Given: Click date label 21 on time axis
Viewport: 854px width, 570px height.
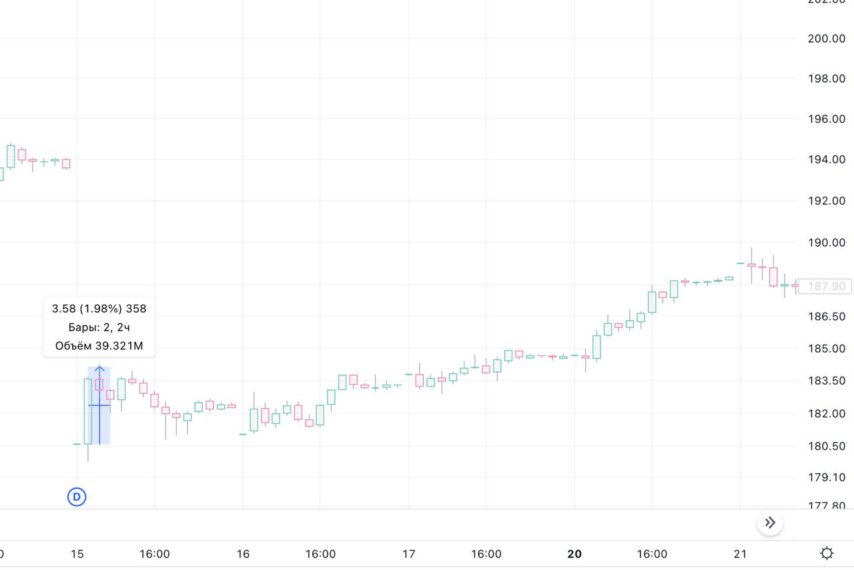Looking at the screenshot, I should tap(740, 554).
